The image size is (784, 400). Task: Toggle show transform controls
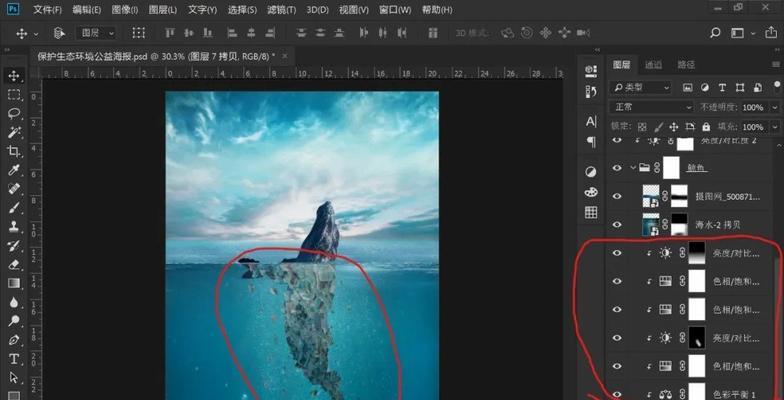(x=138, y=33)
